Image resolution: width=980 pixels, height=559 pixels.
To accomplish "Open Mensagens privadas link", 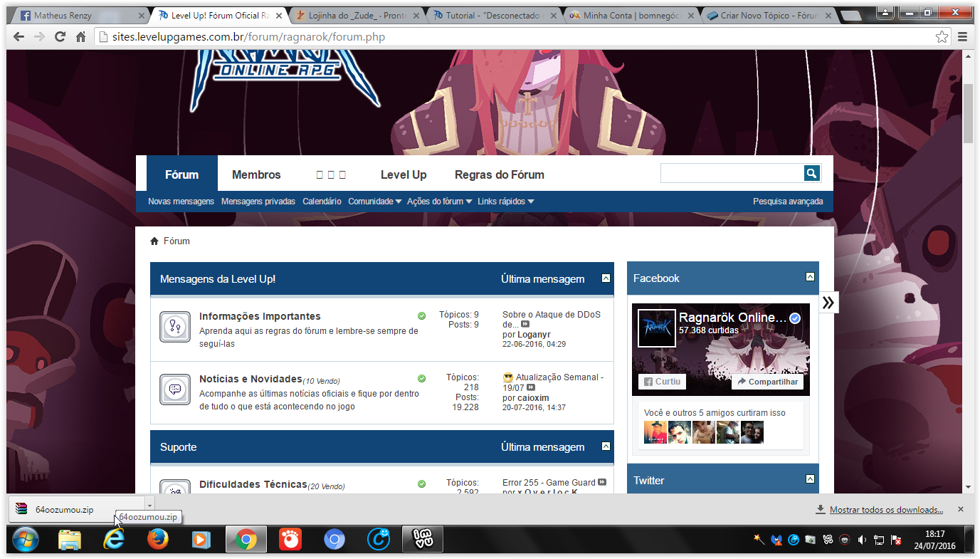I will pos(258,202).
